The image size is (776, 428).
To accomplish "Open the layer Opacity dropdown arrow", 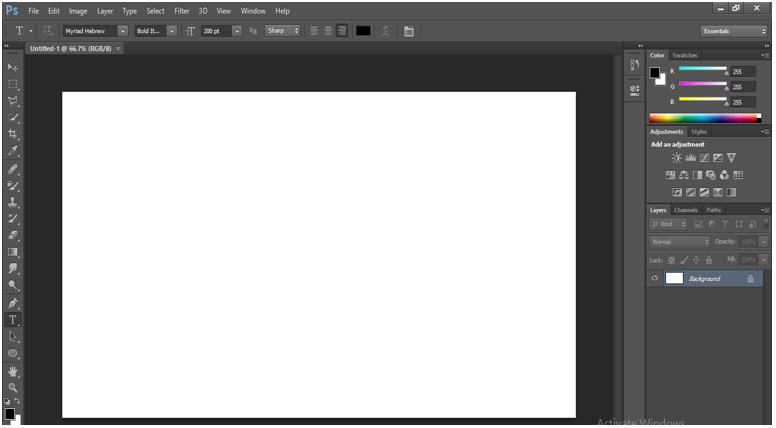I will [764, 242].
